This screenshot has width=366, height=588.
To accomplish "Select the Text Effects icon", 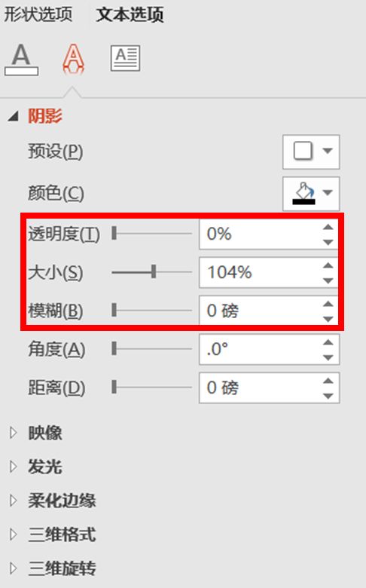I will pyautogui.click(x=73, y=59).
